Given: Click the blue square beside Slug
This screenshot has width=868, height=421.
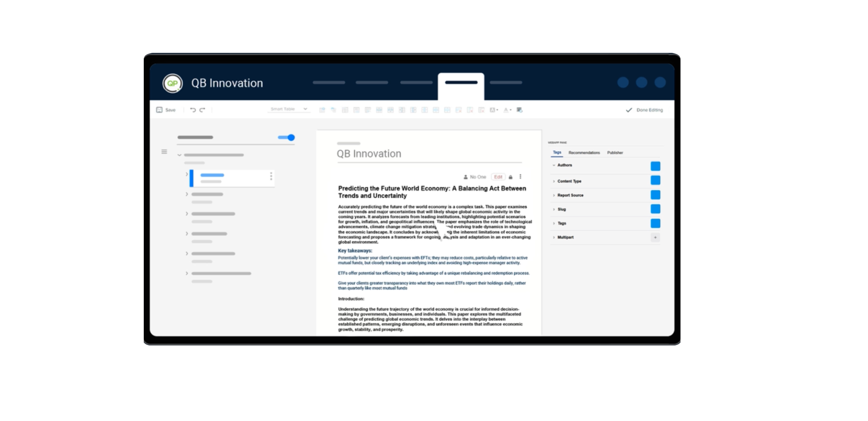Looking at the screenshot, I should coord(655,209).
